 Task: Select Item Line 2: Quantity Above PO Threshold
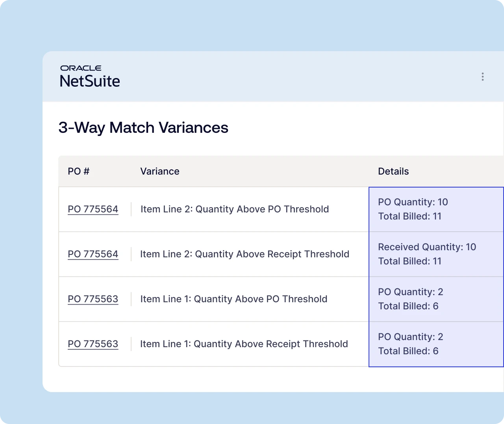click(x=235, y=209)
